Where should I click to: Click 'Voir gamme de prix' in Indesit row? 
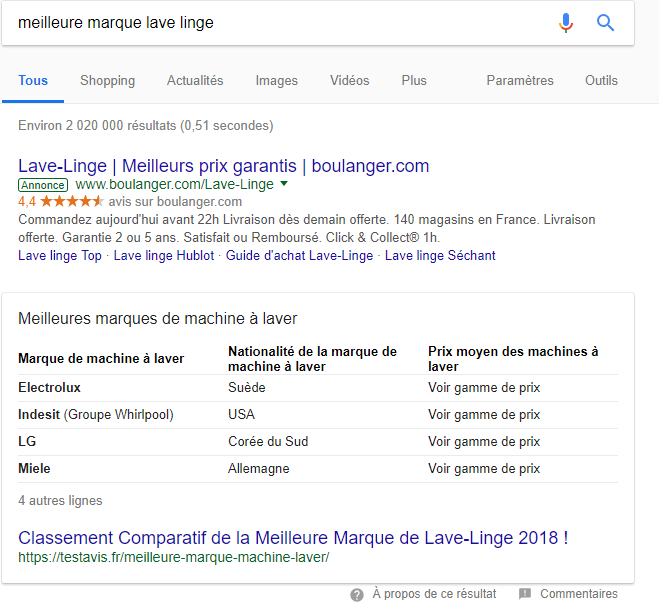[484, 415]
